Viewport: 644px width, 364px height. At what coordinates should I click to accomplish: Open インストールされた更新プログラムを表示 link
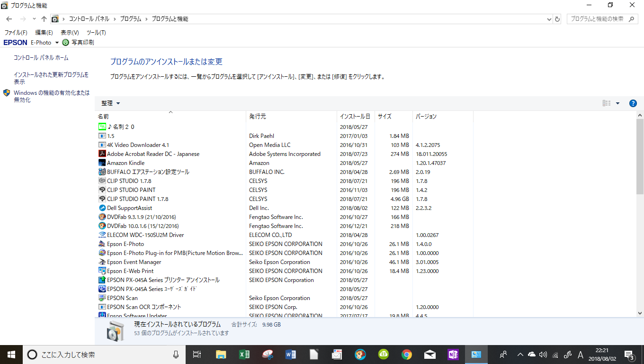pyautogui.click(x=51, y=78)
